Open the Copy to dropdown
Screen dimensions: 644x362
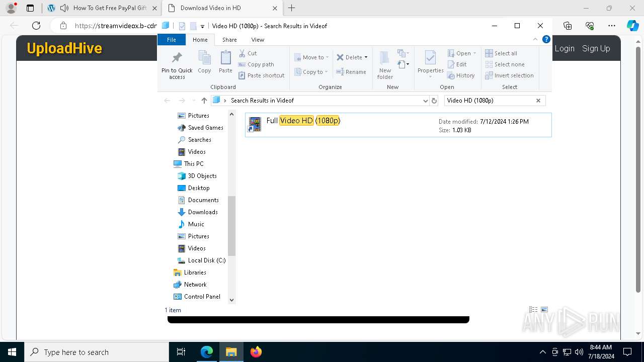pyautogui.click(x=311, y=72)
